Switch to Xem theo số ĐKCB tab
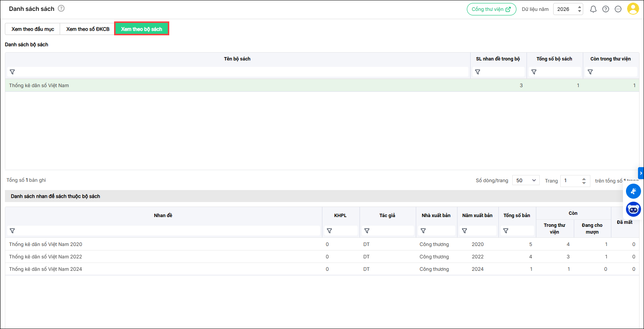 [x=88, y=29]
